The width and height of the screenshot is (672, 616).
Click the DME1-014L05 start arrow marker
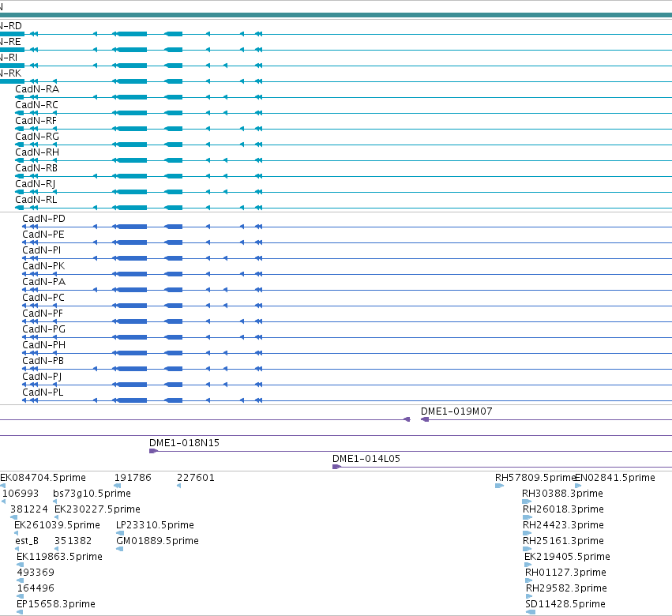pos(336,467)
